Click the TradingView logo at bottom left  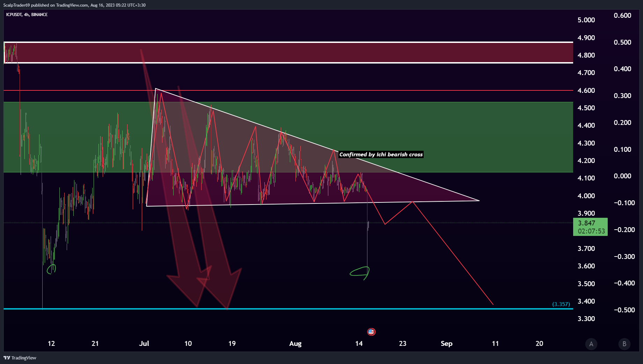(20, 358)
